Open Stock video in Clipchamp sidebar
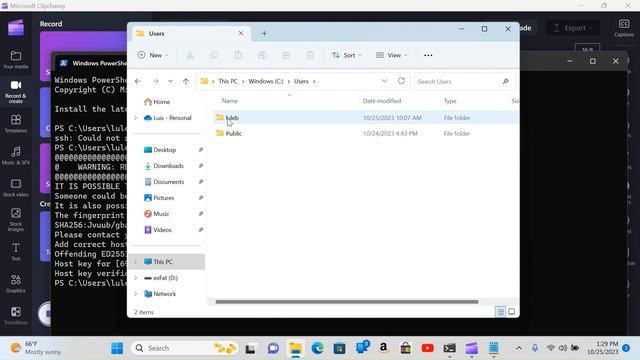The image size is (640, 360). tap(16, 188)
